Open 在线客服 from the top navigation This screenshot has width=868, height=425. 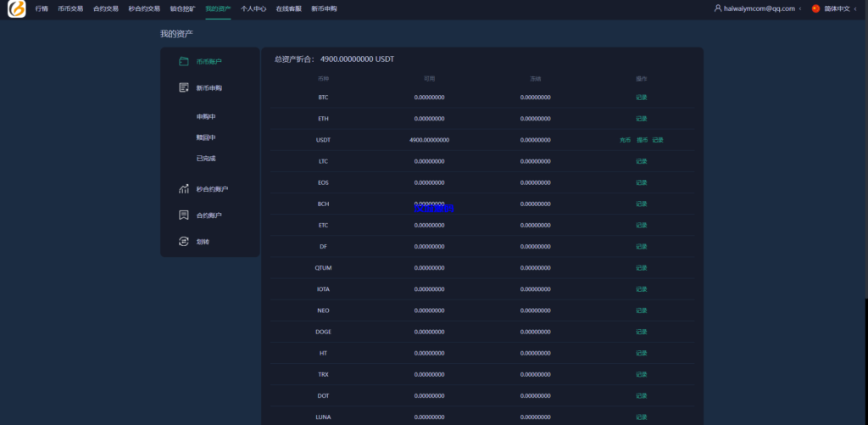288,8
